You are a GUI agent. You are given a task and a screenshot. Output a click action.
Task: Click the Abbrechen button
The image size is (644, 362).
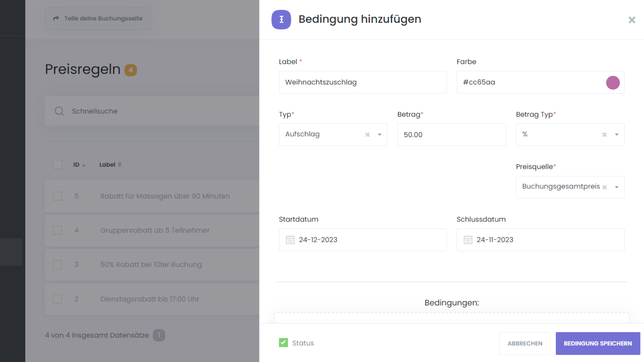pos(525,343)
